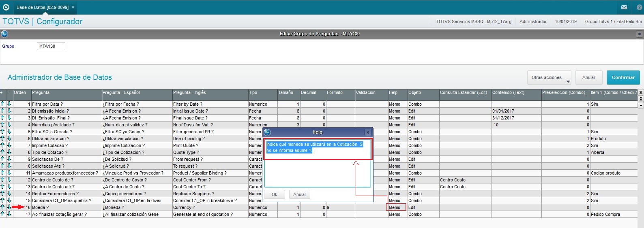This screenshot has width=644, height=228.
Task: Close the Base de Datos tab
Action: [73, 7]
